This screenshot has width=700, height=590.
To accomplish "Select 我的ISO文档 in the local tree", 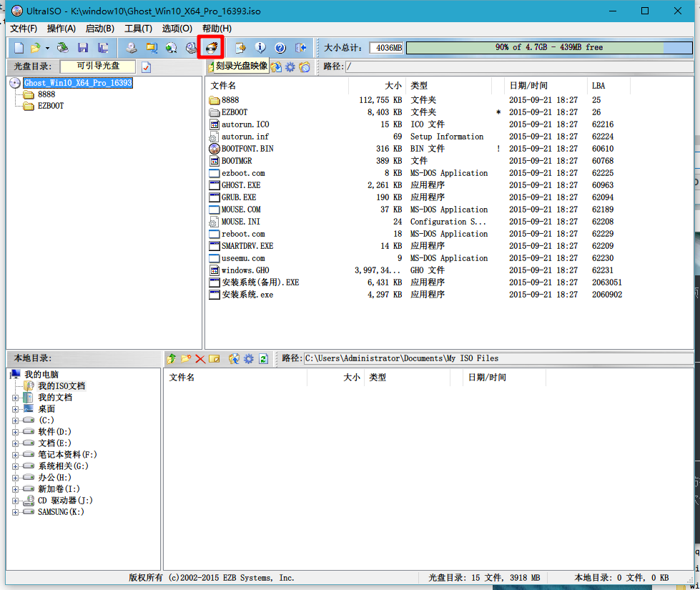I will (x=61, y=386).
